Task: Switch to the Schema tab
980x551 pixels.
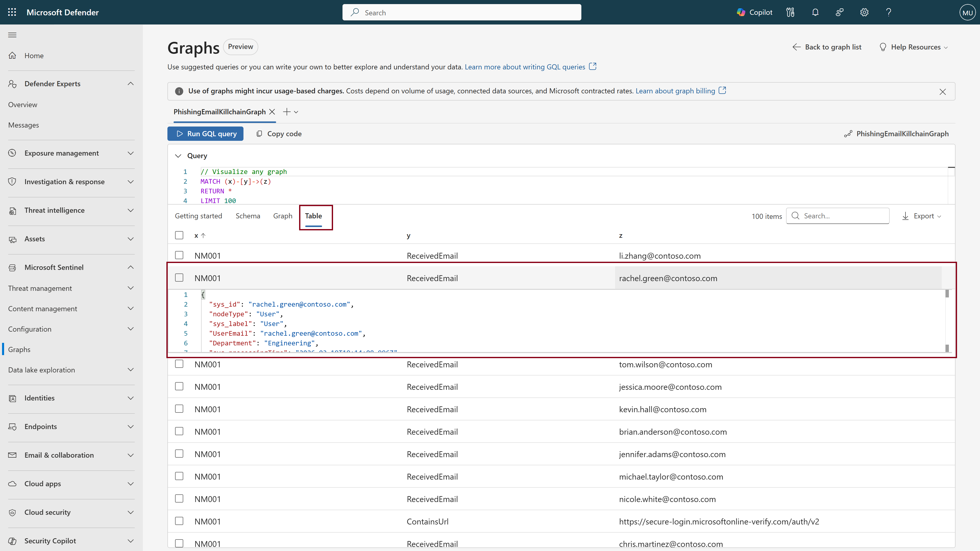Action: pyautogui.click(x=248, y=216)
